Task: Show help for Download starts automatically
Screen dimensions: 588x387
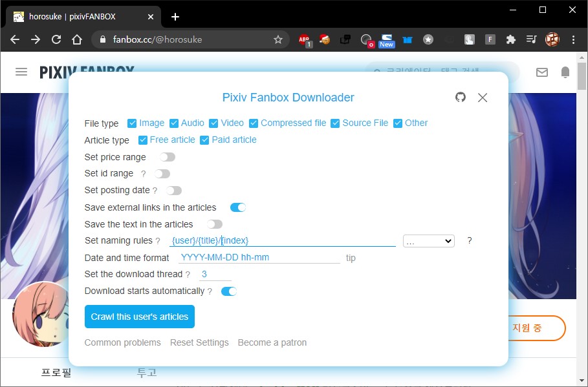Action: click(x=210, y=291)
